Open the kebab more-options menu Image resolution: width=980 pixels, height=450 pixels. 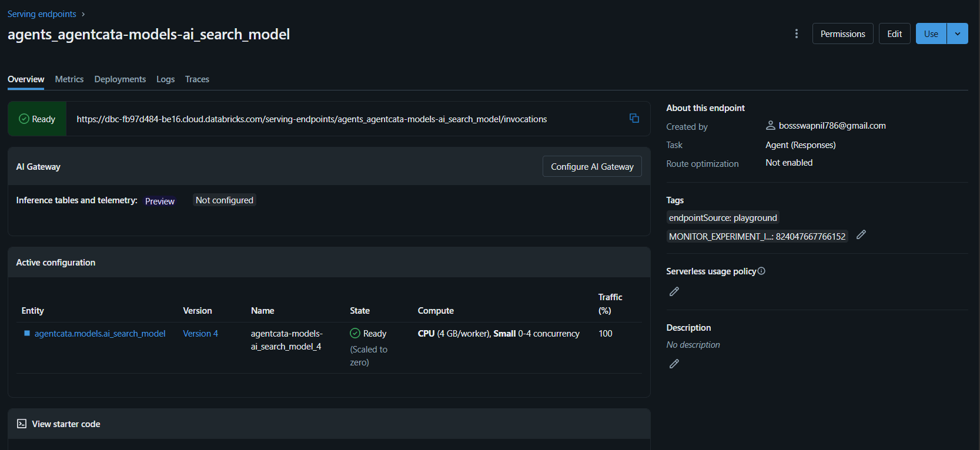(x=797, y=33)
